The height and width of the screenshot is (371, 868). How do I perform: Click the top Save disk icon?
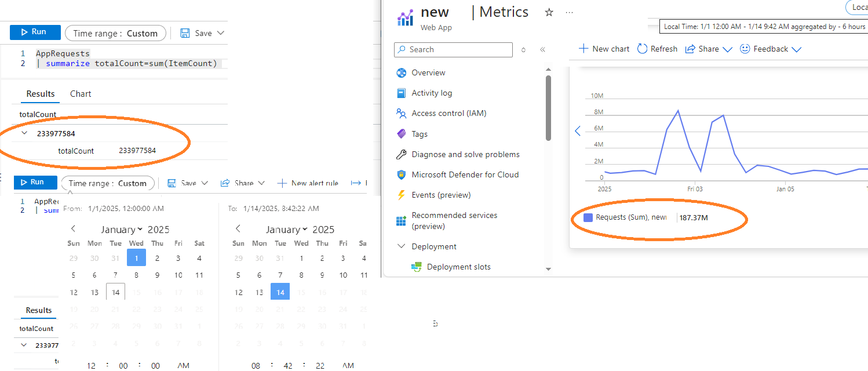coord(185,33)
